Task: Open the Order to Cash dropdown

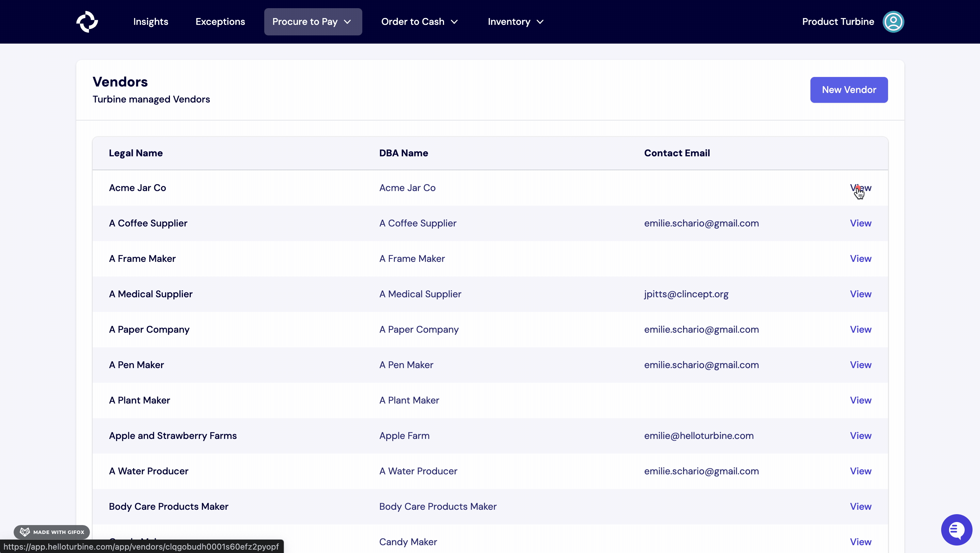Action: pyautogui.click(x=419, y=22)
